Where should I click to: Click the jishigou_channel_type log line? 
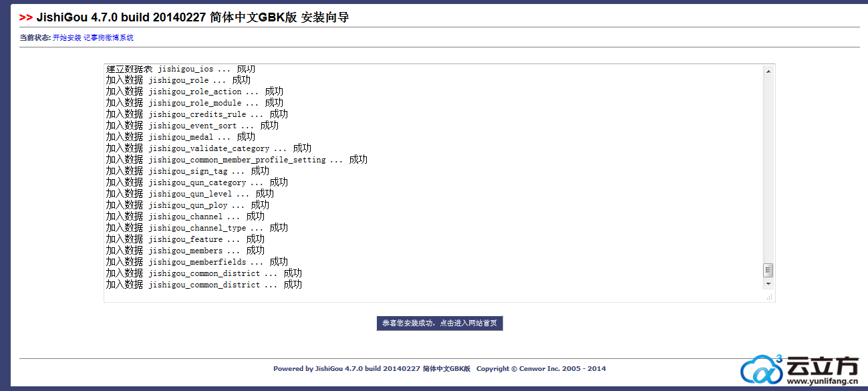tap(197, 228)
